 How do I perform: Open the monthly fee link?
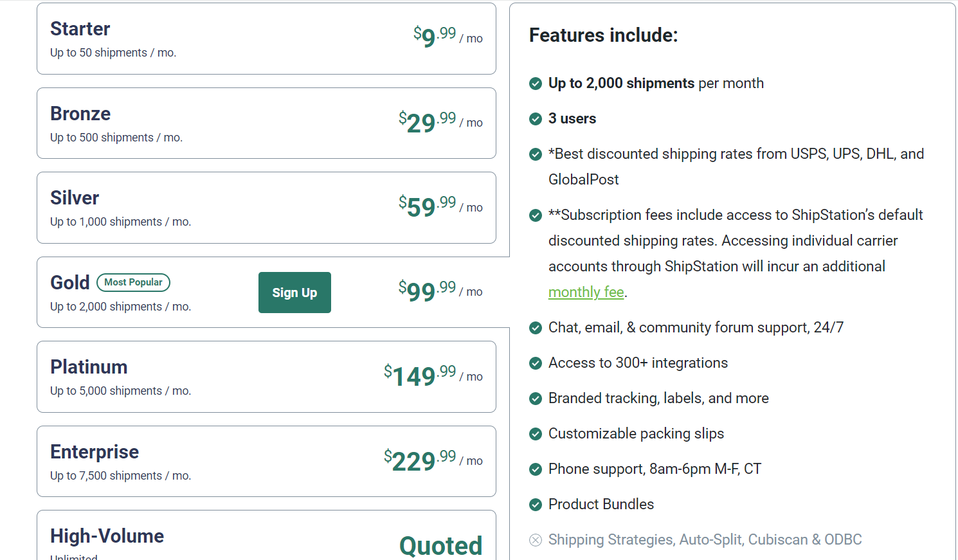coord(586,292)
